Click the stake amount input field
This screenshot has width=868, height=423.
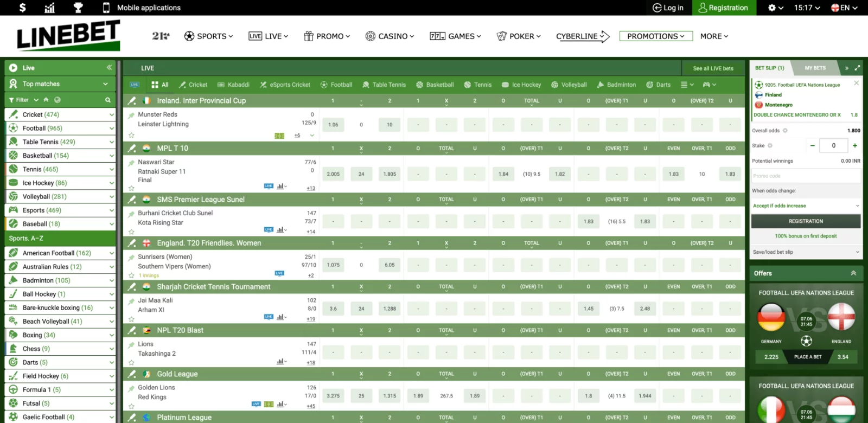click(834, 145)
